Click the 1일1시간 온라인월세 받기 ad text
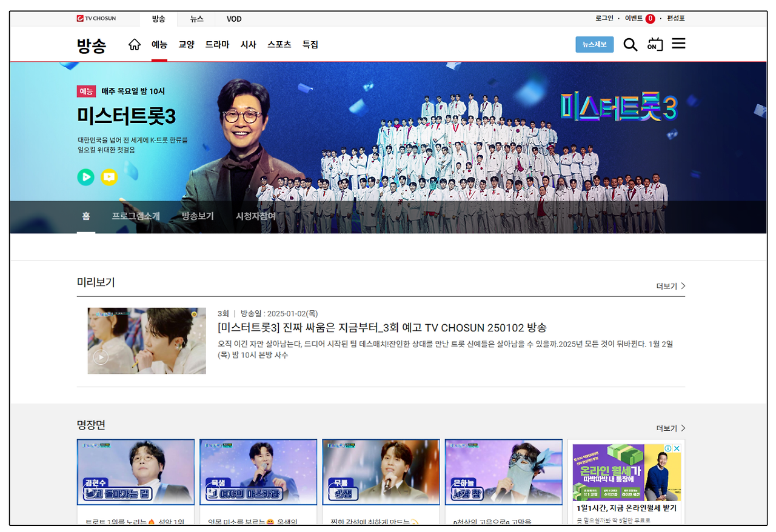 pos(627,508)
